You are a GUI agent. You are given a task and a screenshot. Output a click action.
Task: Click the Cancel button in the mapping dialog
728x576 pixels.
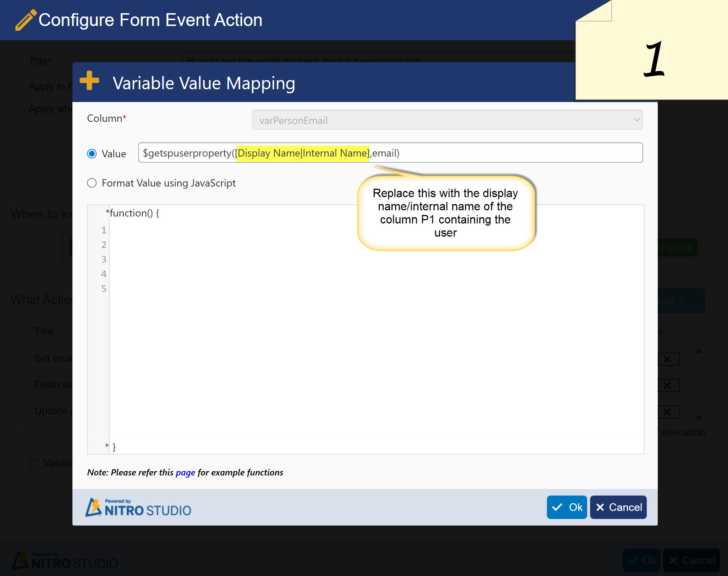pyautogui.click(x=618, y=507)
